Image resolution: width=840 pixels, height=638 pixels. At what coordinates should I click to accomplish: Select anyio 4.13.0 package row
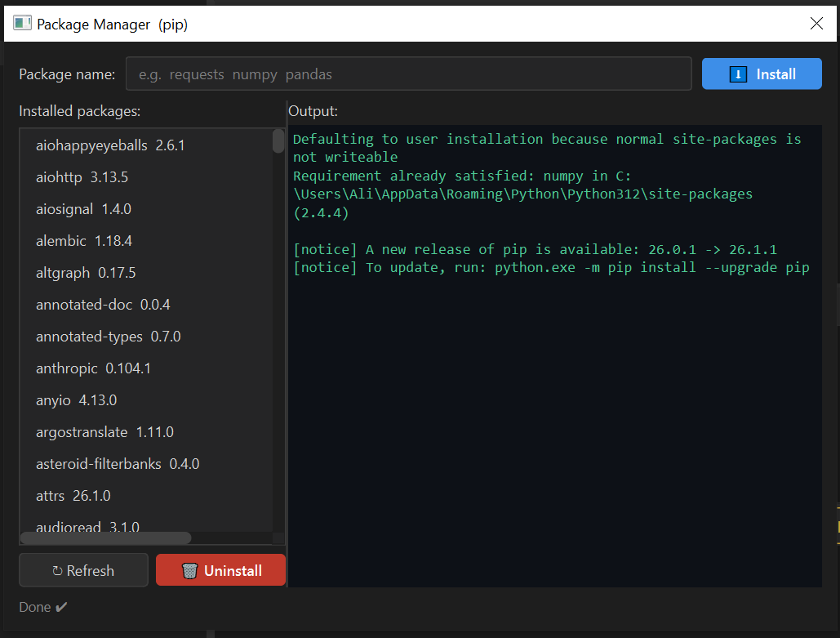click(145, 400)
